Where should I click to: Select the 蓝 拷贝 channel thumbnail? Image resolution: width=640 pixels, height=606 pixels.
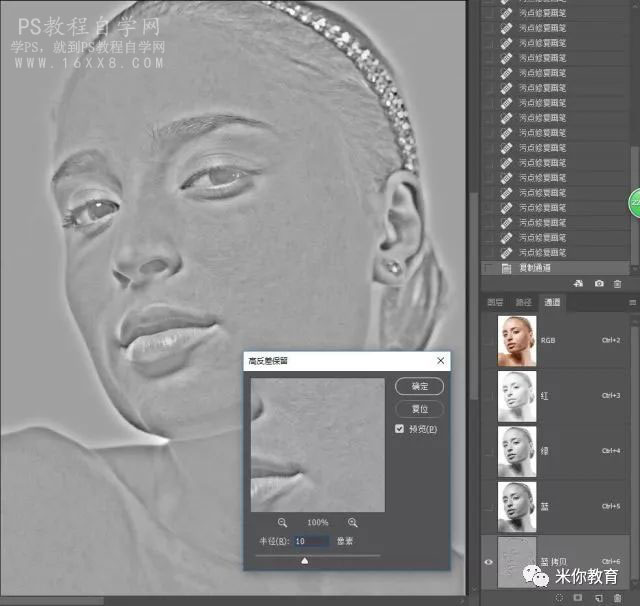click(517, 562)
